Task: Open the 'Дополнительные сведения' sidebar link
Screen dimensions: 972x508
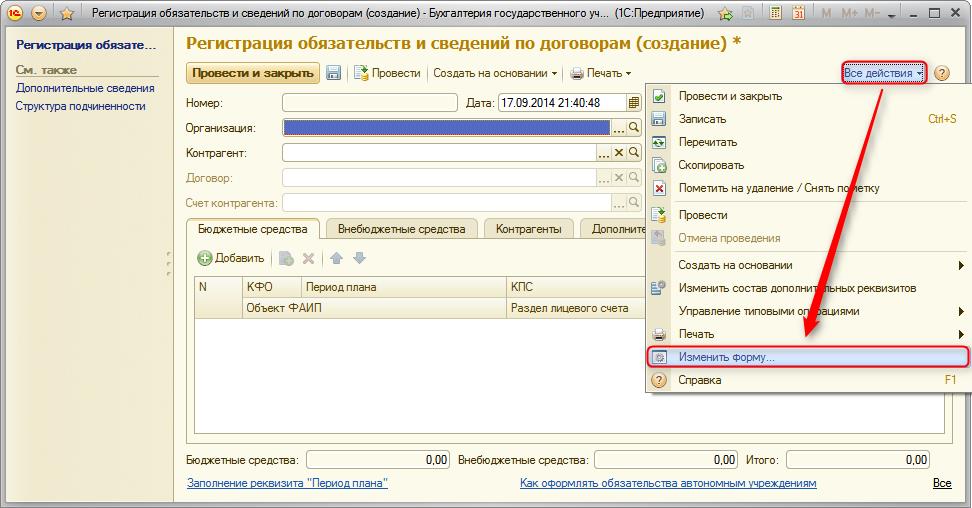Action: coord(85,88)
